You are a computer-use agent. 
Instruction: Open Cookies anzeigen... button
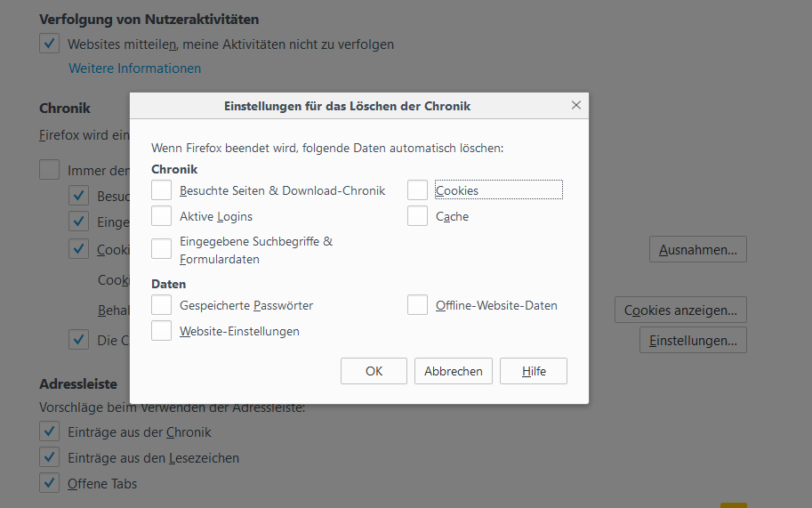(x=680, y=310)
